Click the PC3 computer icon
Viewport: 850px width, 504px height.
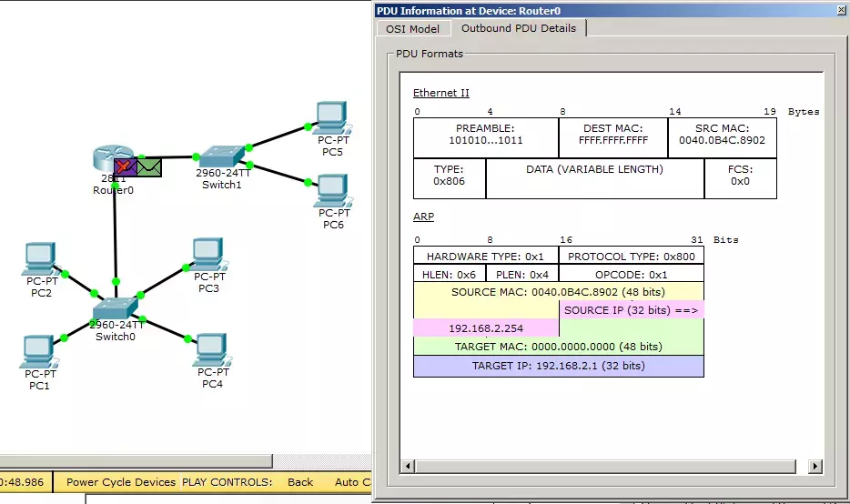click(x=208, y=254)
